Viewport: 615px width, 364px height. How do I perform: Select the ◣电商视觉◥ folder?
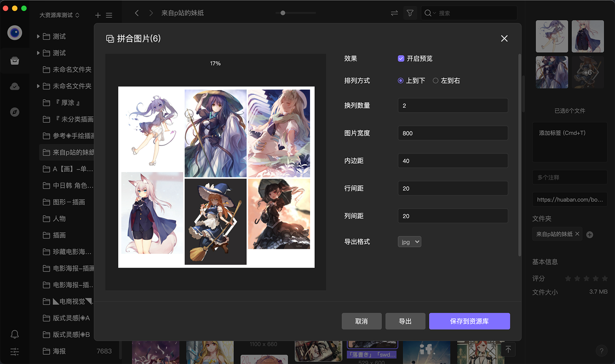pos(67,301)
